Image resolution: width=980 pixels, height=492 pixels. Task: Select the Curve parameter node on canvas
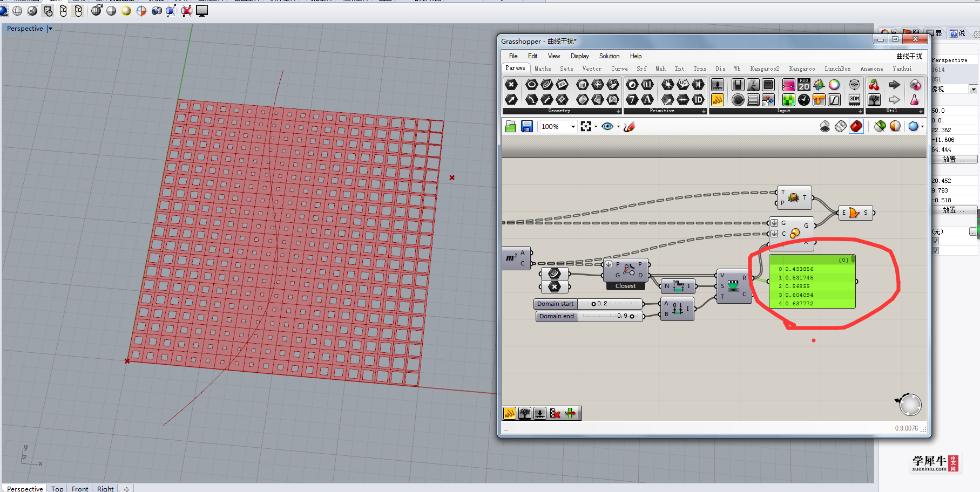554,274
